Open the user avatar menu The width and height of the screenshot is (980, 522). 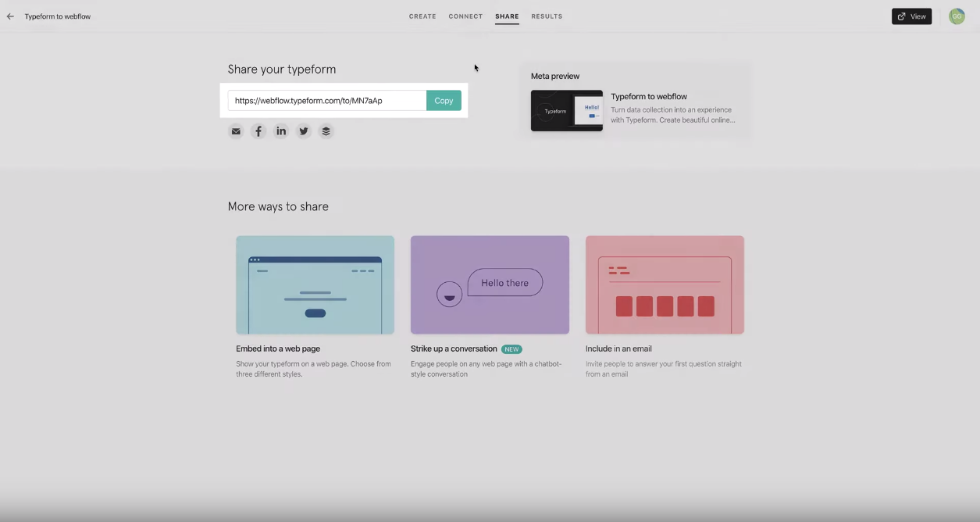click(x=957, y=16)
